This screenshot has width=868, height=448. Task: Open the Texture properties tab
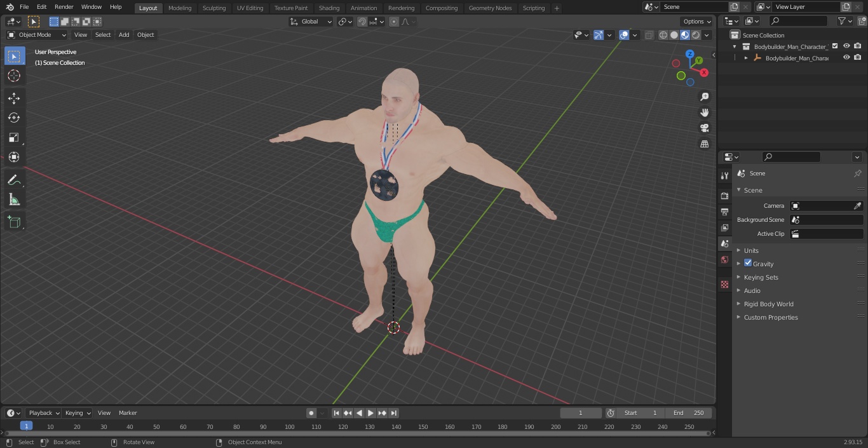(x=724, y=285)
